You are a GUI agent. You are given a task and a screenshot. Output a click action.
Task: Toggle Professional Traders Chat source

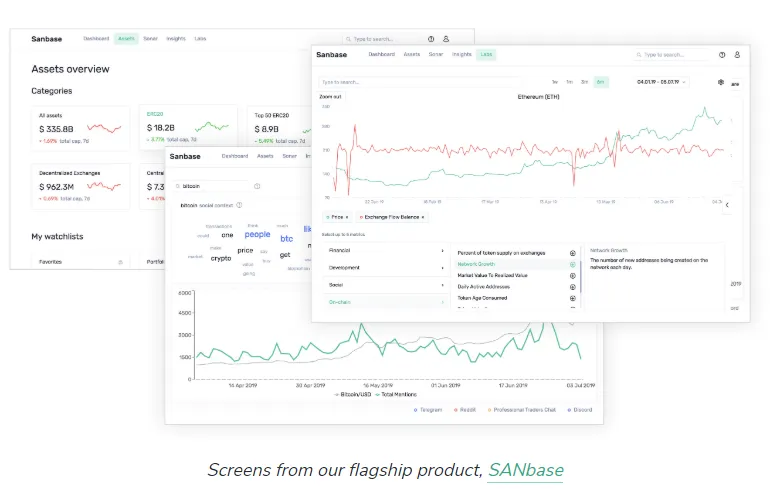(x=522, y=410)
